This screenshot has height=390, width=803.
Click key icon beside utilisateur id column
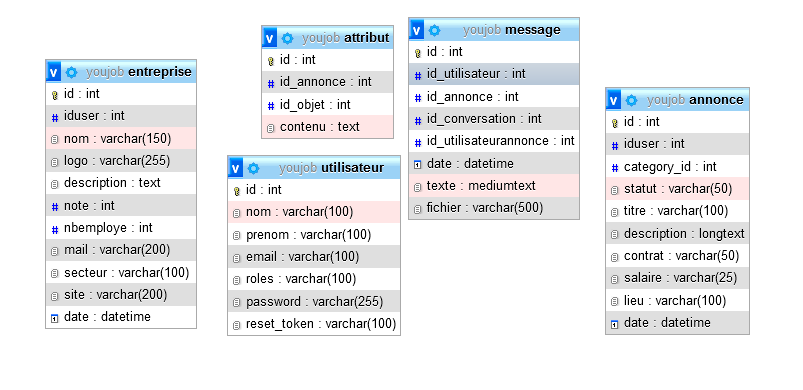pos(237,191)
